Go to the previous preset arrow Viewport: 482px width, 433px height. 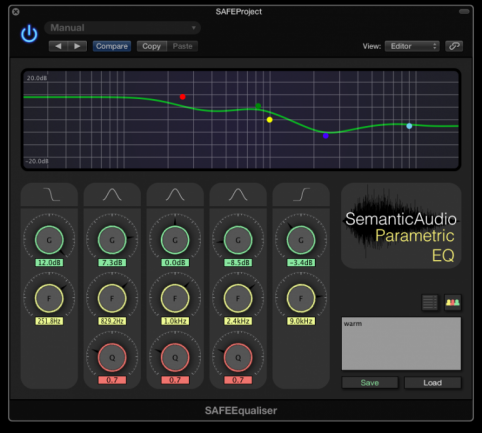pyautogui.click(x=58, y=46)
